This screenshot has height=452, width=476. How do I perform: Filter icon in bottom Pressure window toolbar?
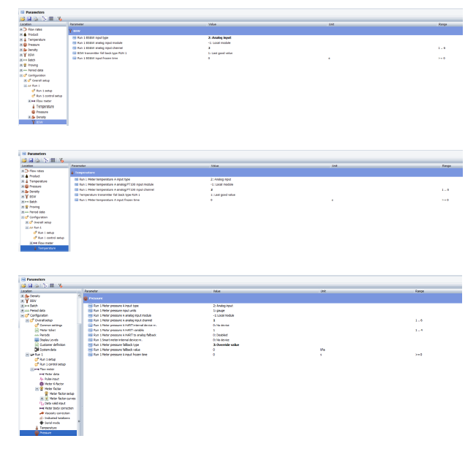click(60, 286)
